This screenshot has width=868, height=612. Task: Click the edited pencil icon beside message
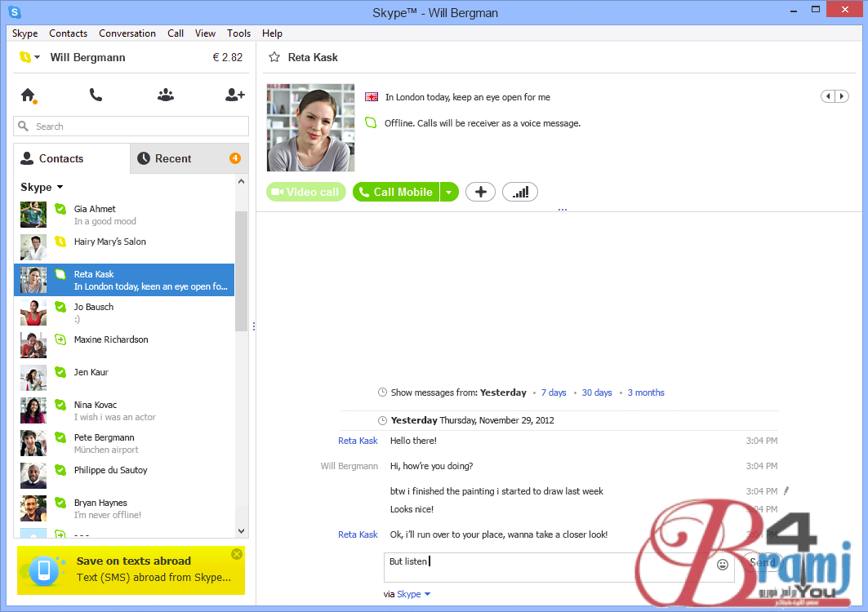coord(786,490)
